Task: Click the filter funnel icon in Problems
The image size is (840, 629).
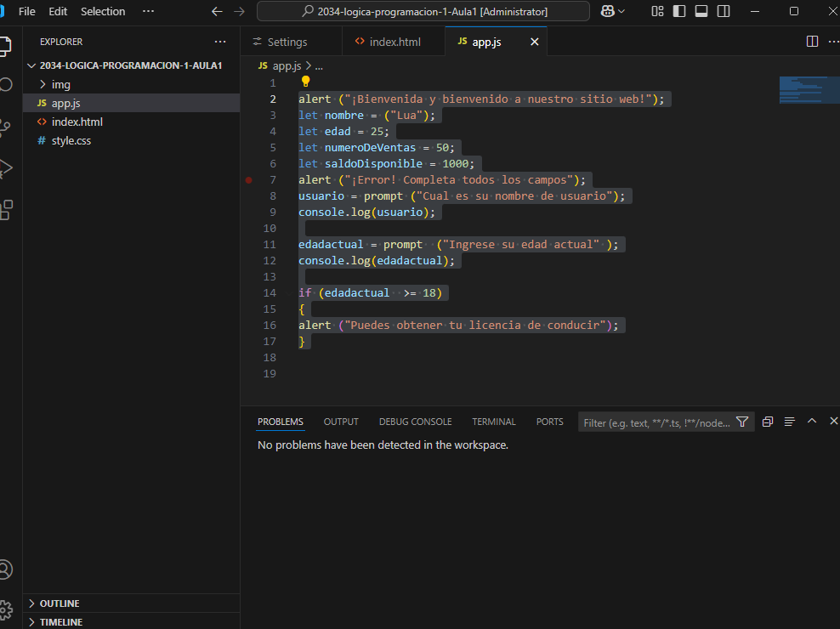Action: [x=742, y=422]
